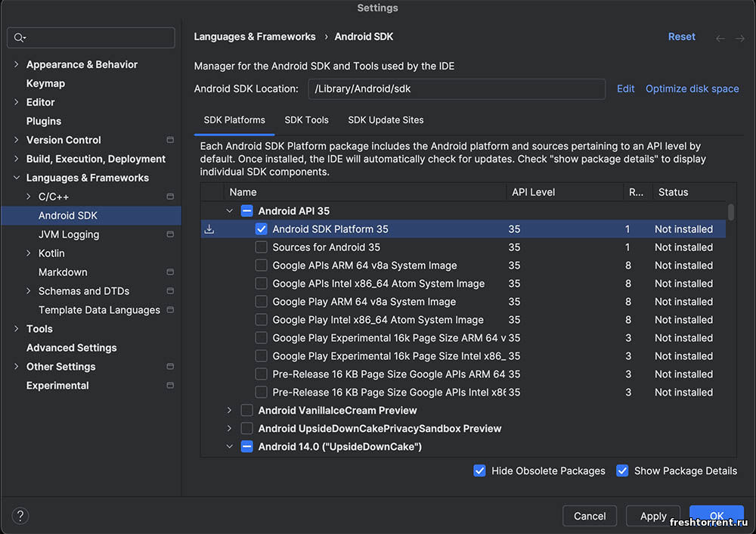Click Reset link
The height and width of the screenshot is (534, 756).
tap(681, 36)
